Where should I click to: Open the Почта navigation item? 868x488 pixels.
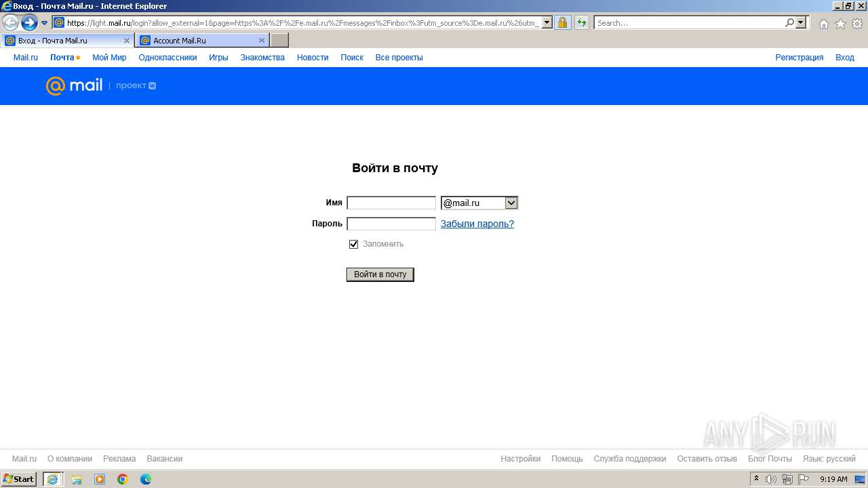[x=62, y=58]
